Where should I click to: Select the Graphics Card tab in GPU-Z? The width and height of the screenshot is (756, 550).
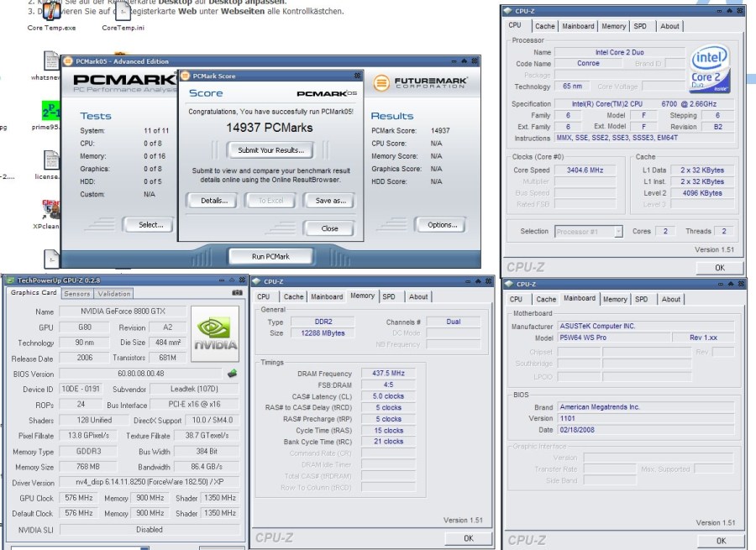point(34,292)
